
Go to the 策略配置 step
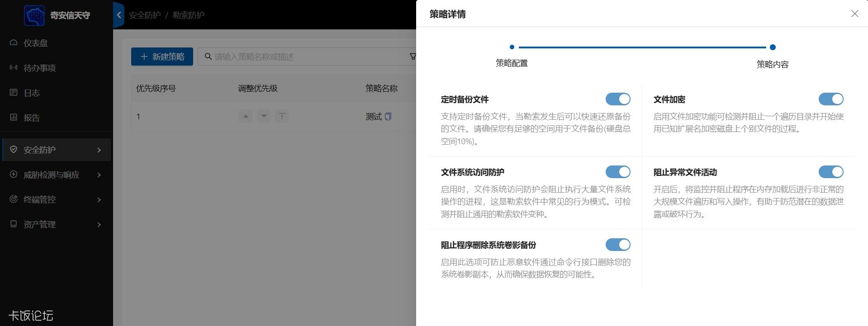tap(512, 47)
